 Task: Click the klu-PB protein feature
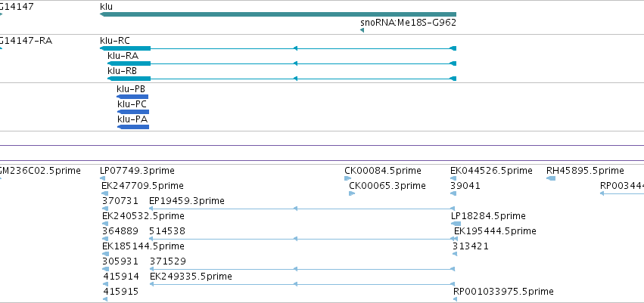132,97
